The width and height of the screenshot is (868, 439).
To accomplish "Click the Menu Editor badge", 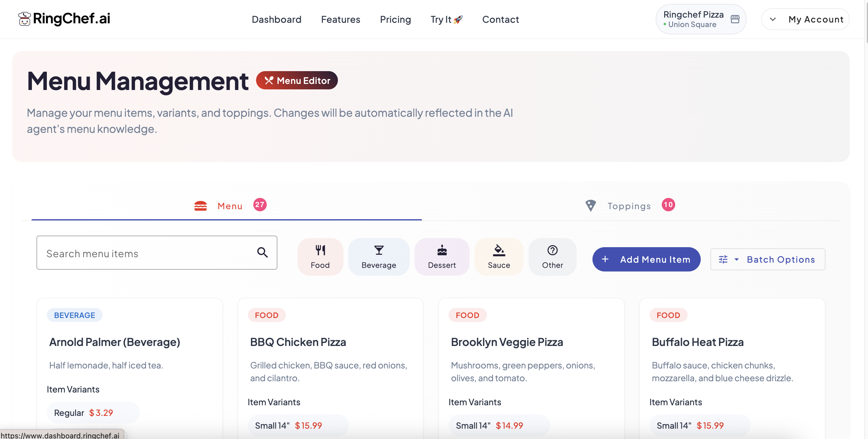I will [x=297, y=80].
